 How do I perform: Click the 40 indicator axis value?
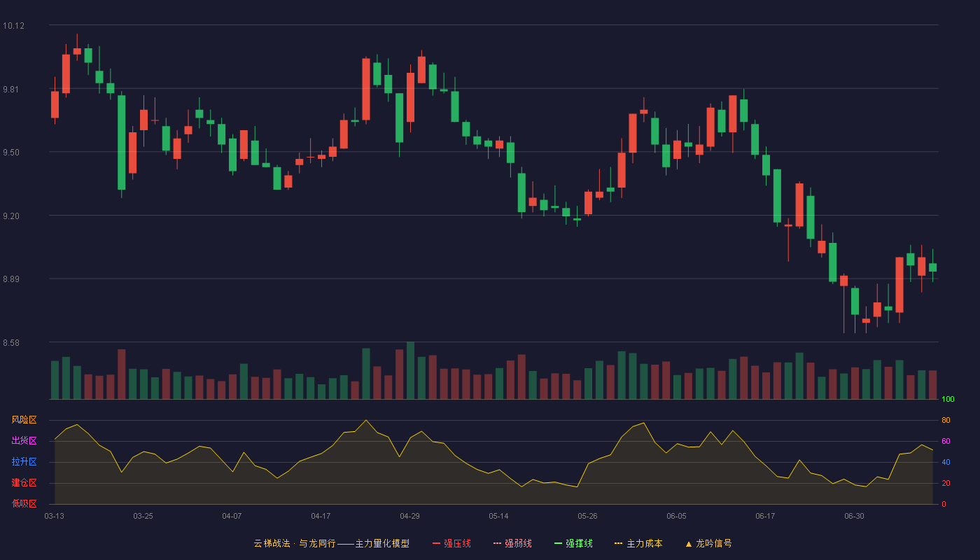pyautogui.click(x=946, y=462)
